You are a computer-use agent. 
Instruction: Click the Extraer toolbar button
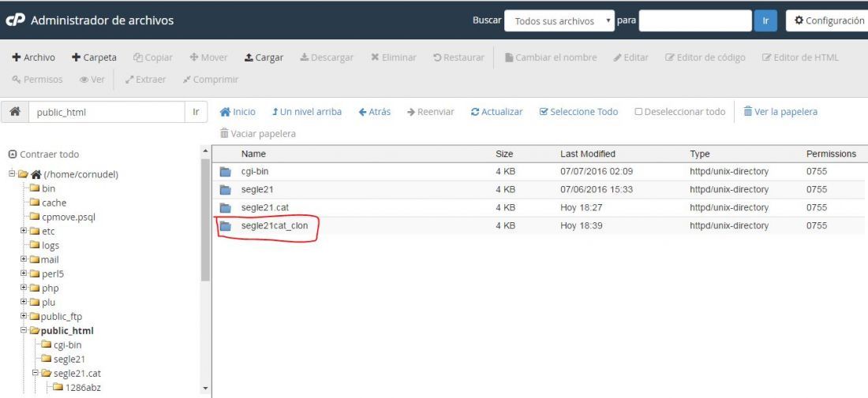point(145,80)
